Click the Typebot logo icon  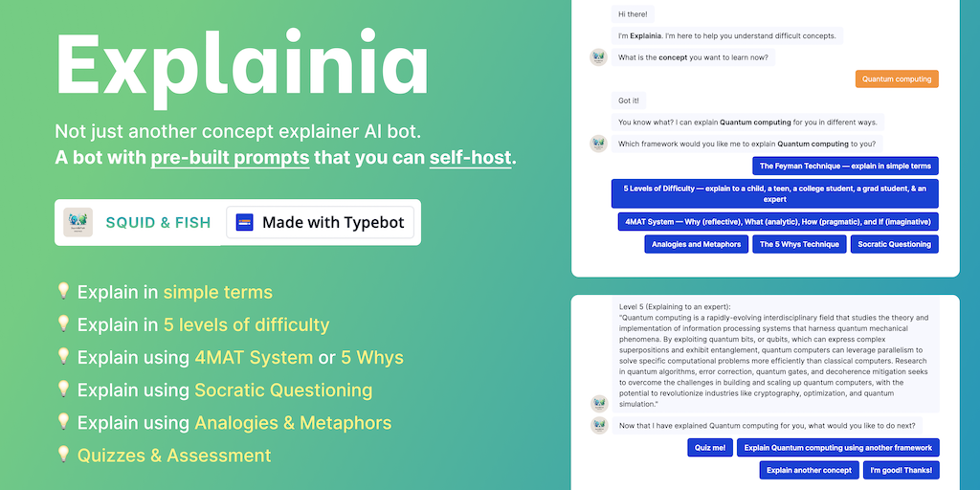point(244,223)
